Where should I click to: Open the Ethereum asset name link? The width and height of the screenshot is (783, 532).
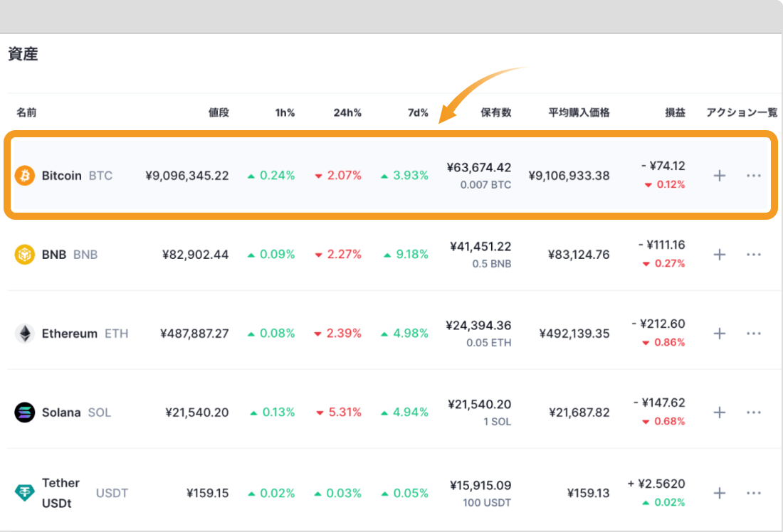click(70, 334)
